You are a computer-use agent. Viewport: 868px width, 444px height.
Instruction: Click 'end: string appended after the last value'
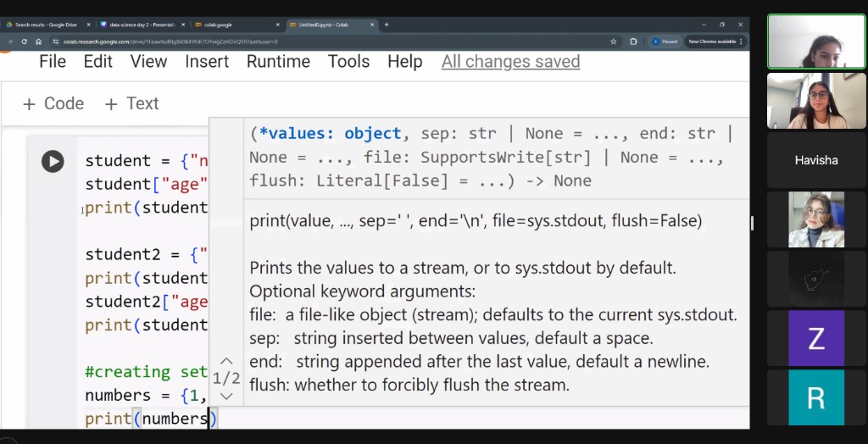[480, 362]
